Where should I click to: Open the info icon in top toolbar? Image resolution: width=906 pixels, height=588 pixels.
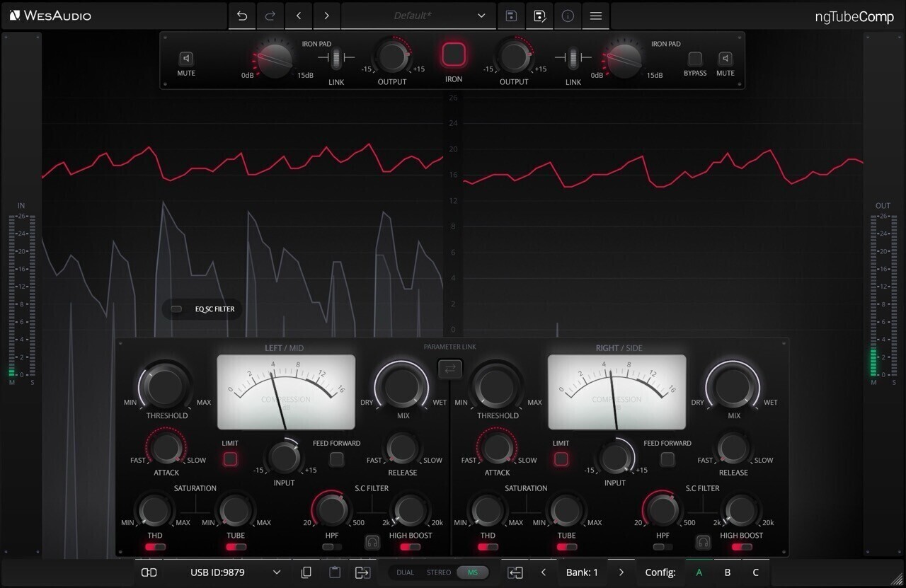coord(568,16)
